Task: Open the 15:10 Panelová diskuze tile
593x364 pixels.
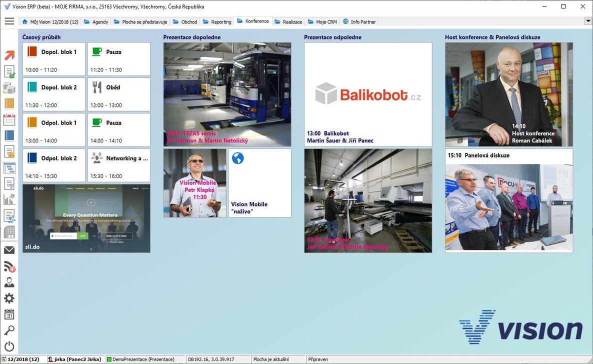Action: (509, 200)
